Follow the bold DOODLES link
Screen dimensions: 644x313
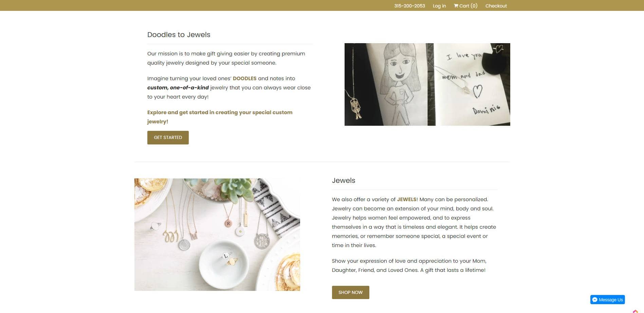[244, 79]
